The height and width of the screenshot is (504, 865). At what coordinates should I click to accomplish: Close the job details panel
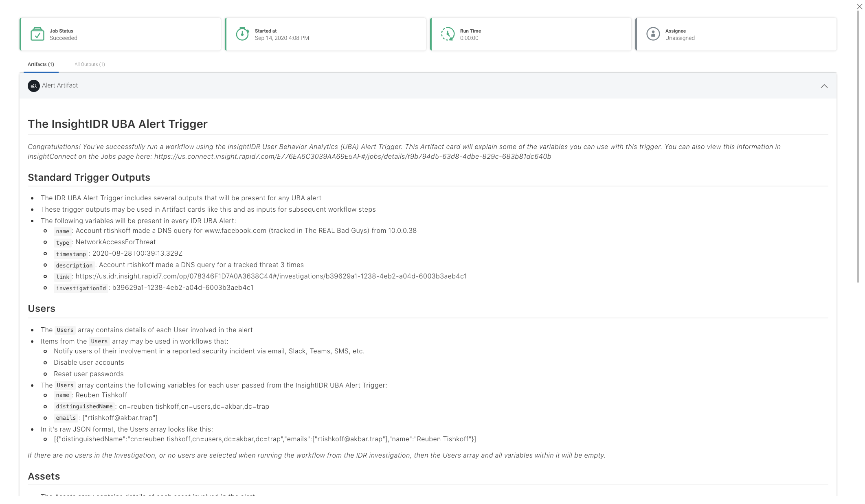pos(859,7)
